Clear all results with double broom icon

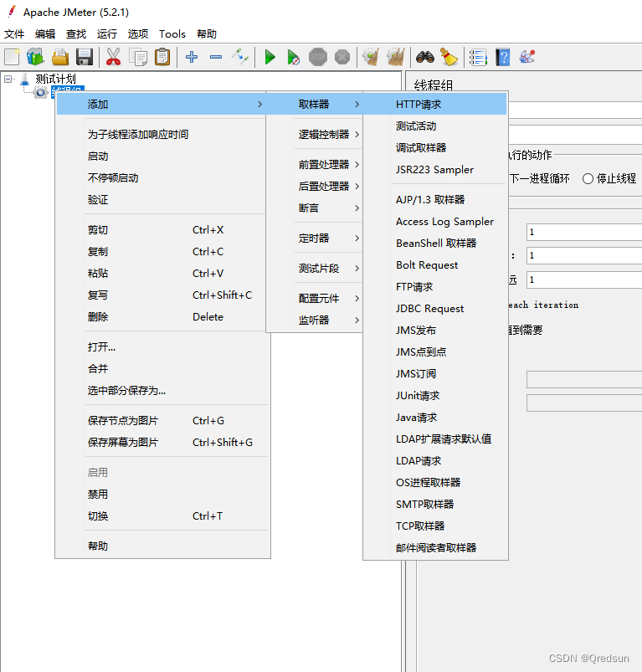tap(396, 57)
